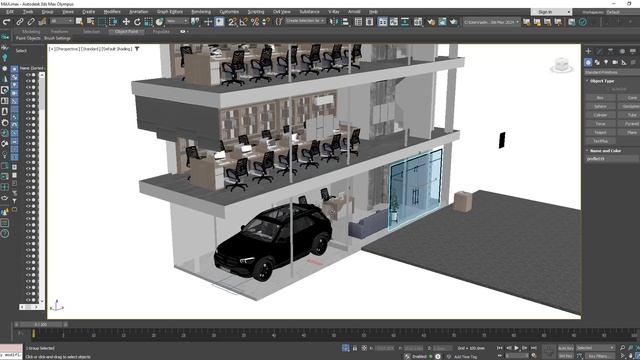Viewport: 640px width, 360px height.
Task: Switch to the Populate ribbon tab
Action: pos(161,31)
